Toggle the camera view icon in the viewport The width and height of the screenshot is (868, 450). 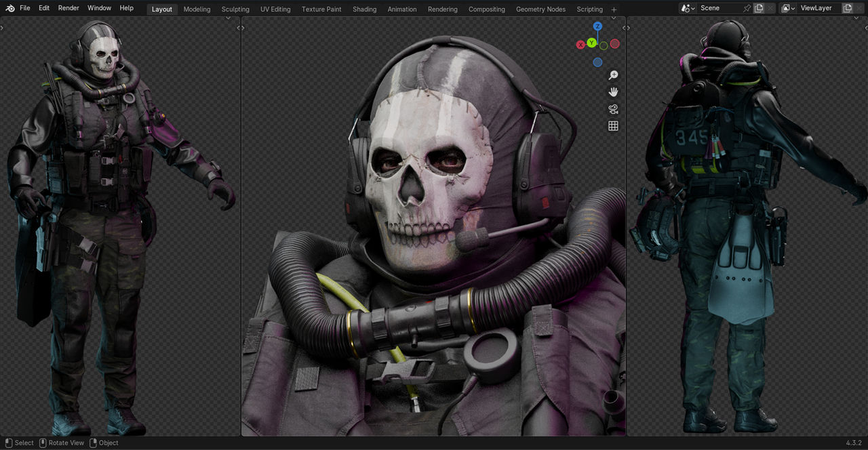pyautogui.click(x=612, y=108)
